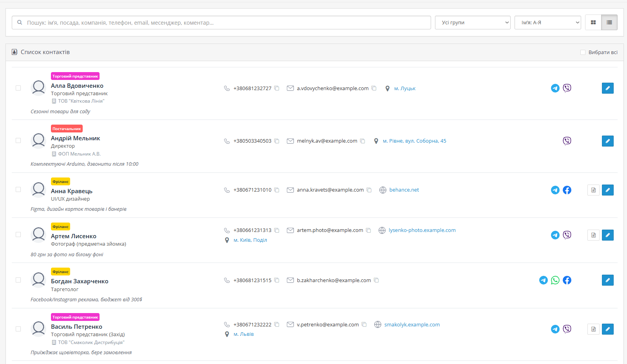Edit Алла Вдовиченко contact
The image size is (627, 364).
click(x=608, y=88)
